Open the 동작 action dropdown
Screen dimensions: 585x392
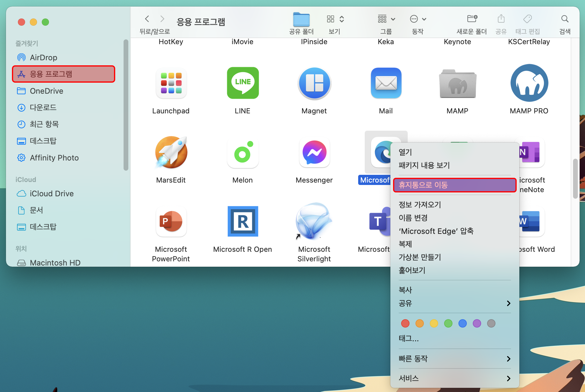[x=418, y=19]
